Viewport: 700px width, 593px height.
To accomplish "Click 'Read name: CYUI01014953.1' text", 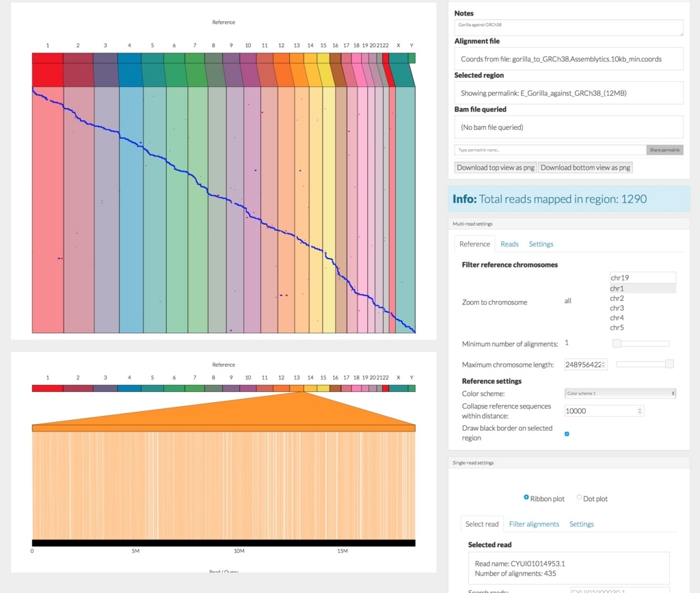I will (520, 564).
